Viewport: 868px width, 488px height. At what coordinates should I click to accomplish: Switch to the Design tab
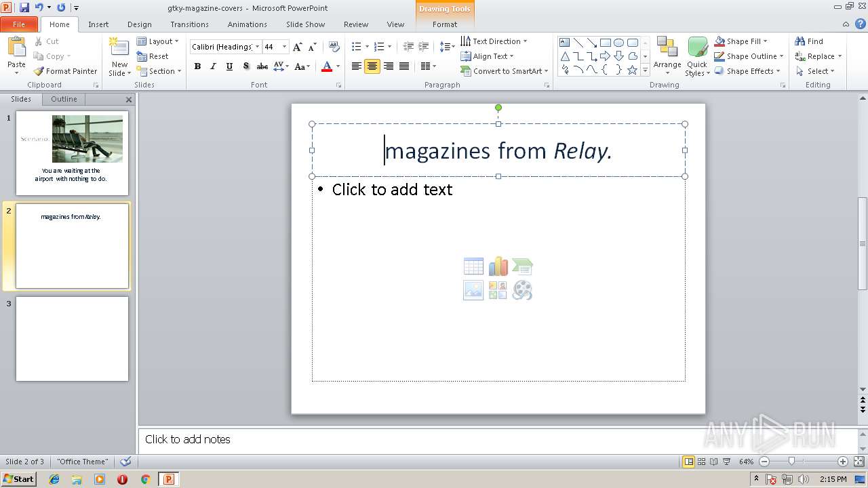[x=140, y=24]
